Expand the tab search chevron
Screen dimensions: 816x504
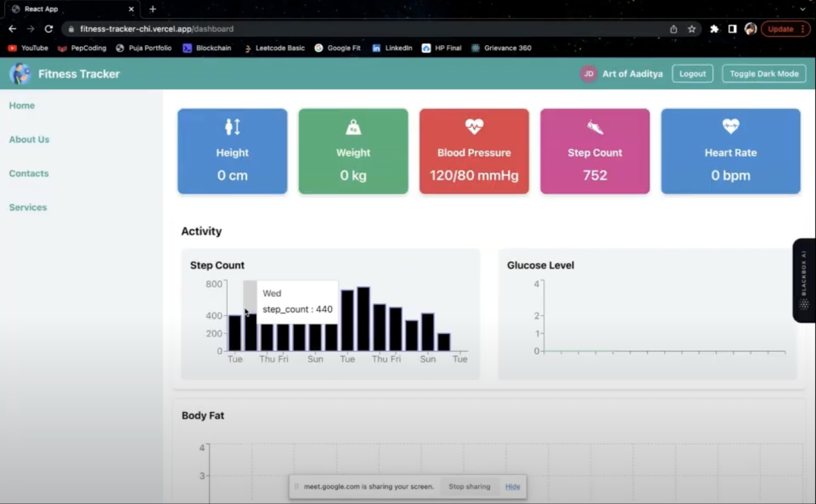click(802, 9)
